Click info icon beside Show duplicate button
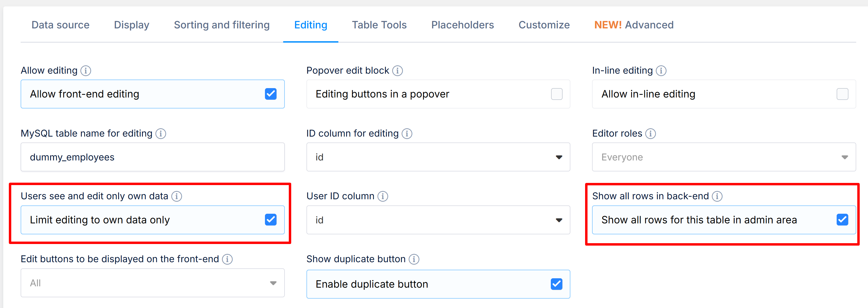868x308 pixels. click(414, 260)
